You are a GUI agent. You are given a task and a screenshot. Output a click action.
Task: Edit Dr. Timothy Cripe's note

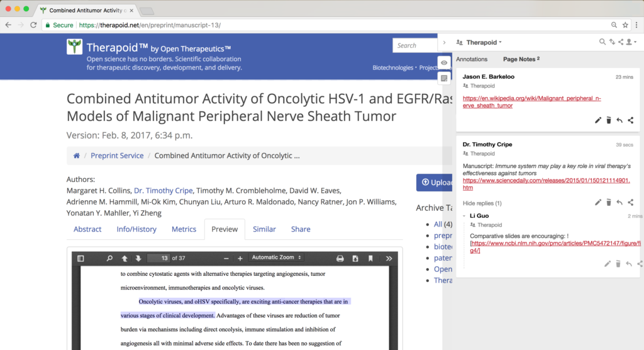[x=598, y=202]
